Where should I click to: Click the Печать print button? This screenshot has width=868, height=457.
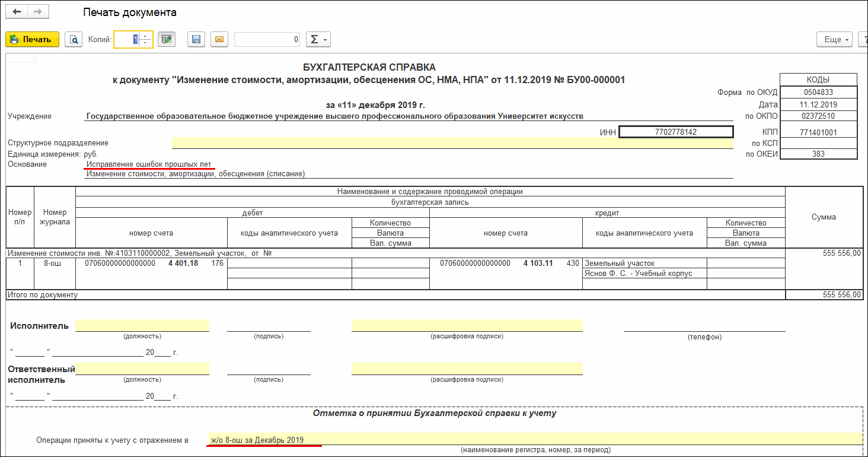[x=33, y=39]
